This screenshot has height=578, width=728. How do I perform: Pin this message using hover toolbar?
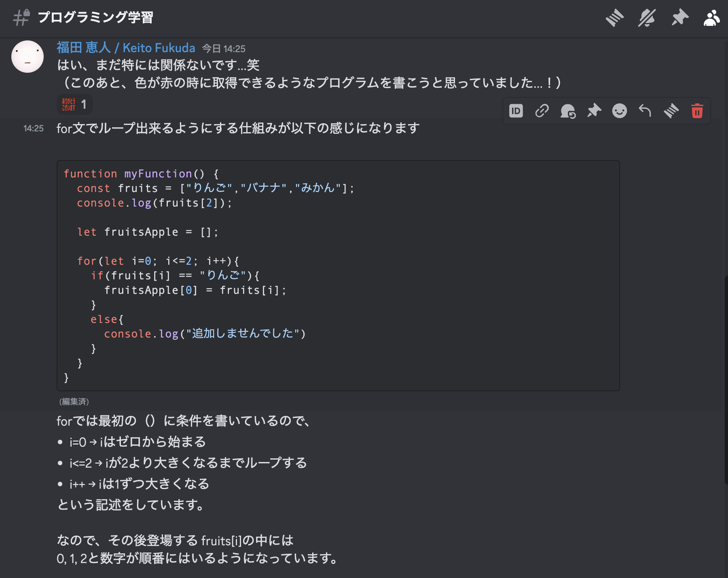point(594,111)
